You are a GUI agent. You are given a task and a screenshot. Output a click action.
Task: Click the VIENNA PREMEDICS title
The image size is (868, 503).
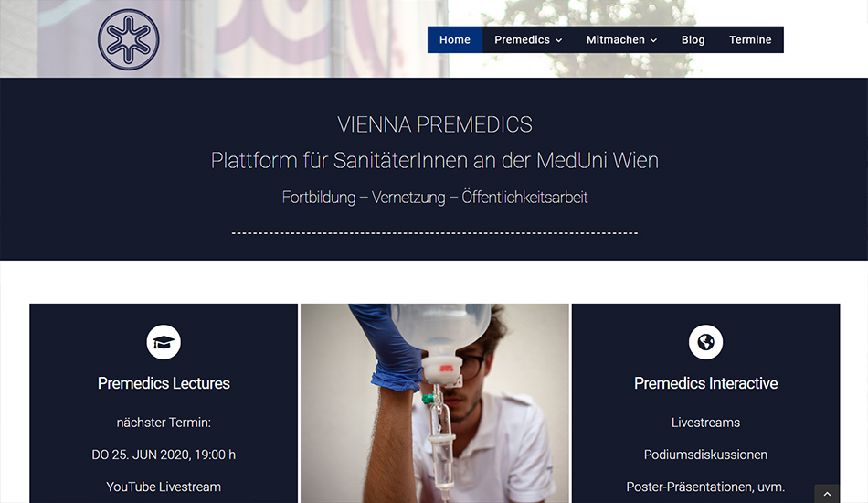pos(435,124)
